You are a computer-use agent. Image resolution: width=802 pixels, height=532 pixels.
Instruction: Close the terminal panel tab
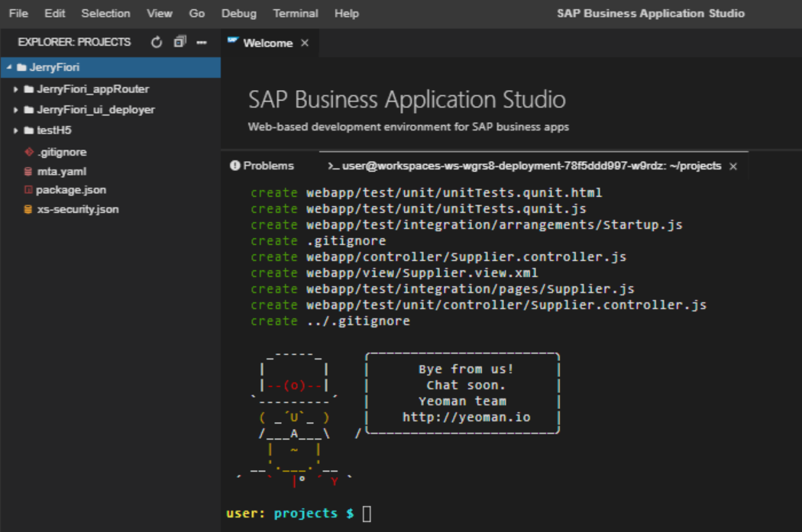click(733, 166)
